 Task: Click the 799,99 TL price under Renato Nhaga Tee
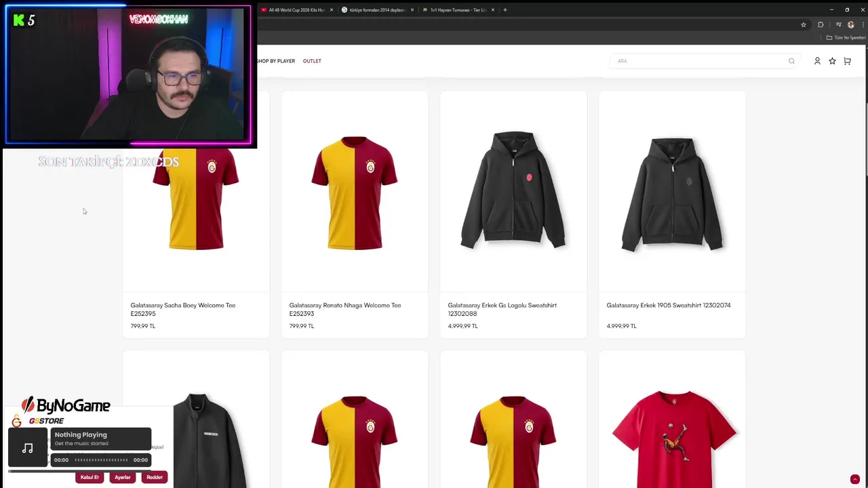tap(302, 326)
